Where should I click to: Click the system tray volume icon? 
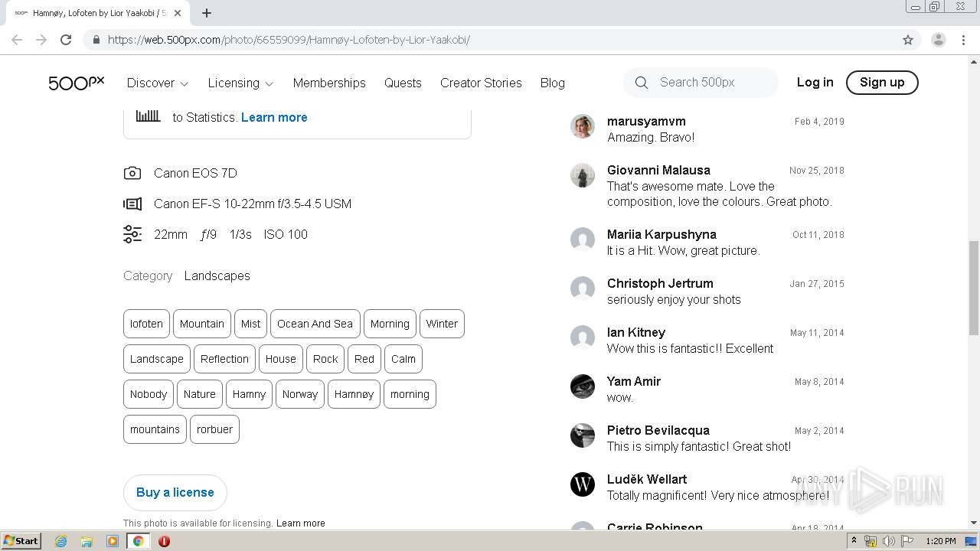(x=888, y=541)
